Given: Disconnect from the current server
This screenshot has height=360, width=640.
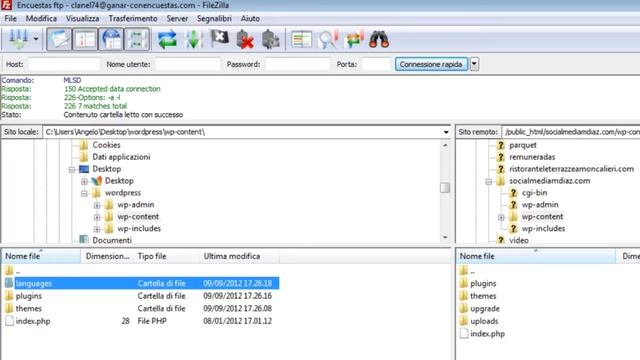Looking at the screenshot, I should pos(245,39).
